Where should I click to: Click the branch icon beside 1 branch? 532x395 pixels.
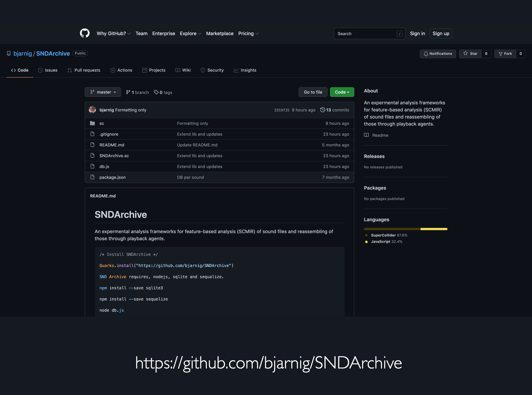128,92
